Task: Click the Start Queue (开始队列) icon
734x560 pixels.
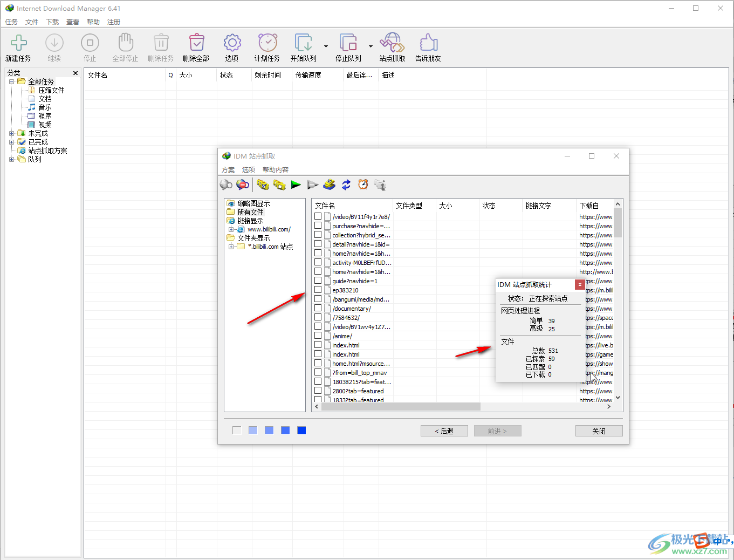Action: [304, 43]
